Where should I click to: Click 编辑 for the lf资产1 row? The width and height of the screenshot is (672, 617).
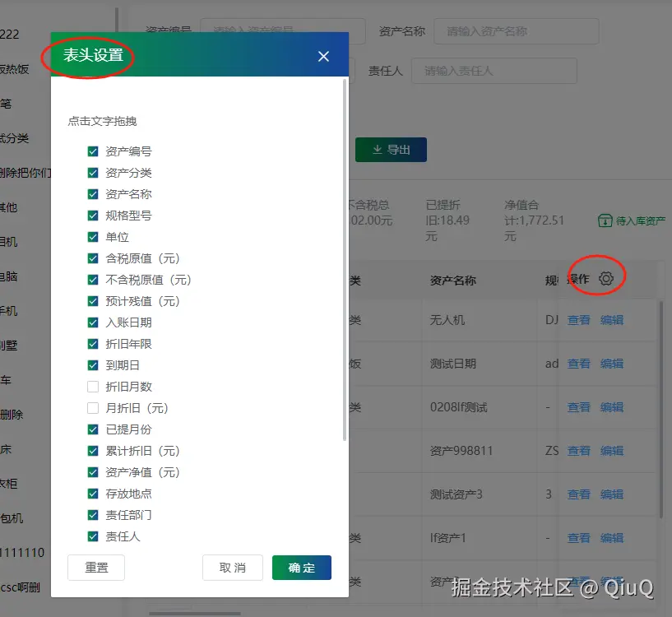[612, 538]
